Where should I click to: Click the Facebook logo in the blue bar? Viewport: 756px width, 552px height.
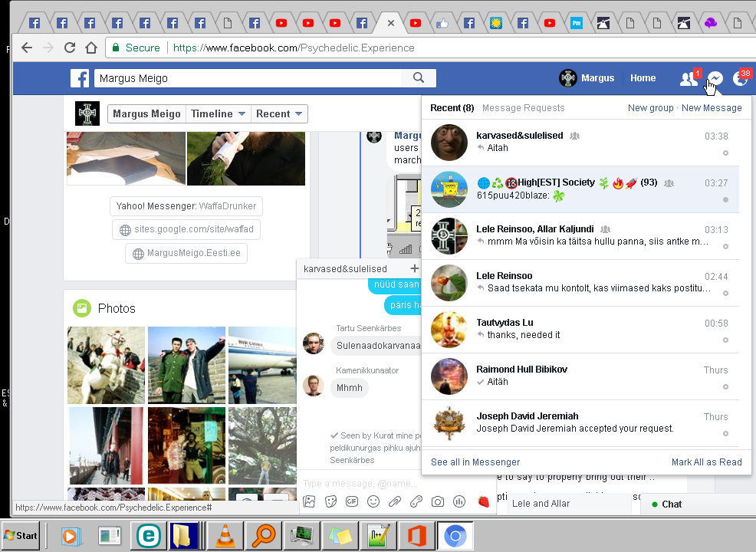coord(80,78)
